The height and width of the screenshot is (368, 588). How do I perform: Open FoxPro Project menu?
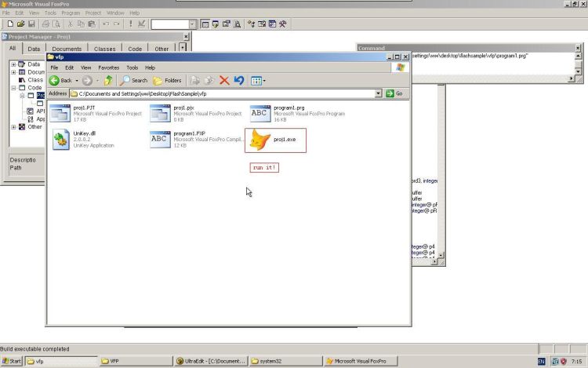[93, 13]
